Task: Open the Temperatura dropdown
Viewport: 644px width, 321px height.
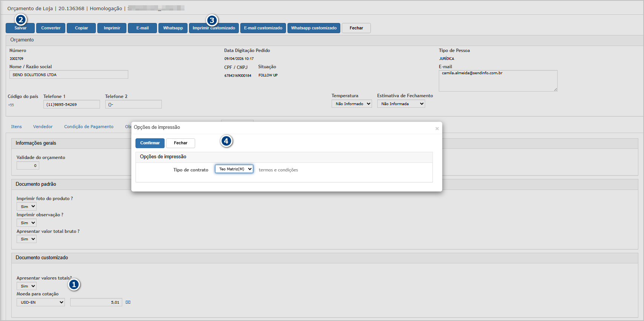Action: pyautogui.click(x=352, y=104)
